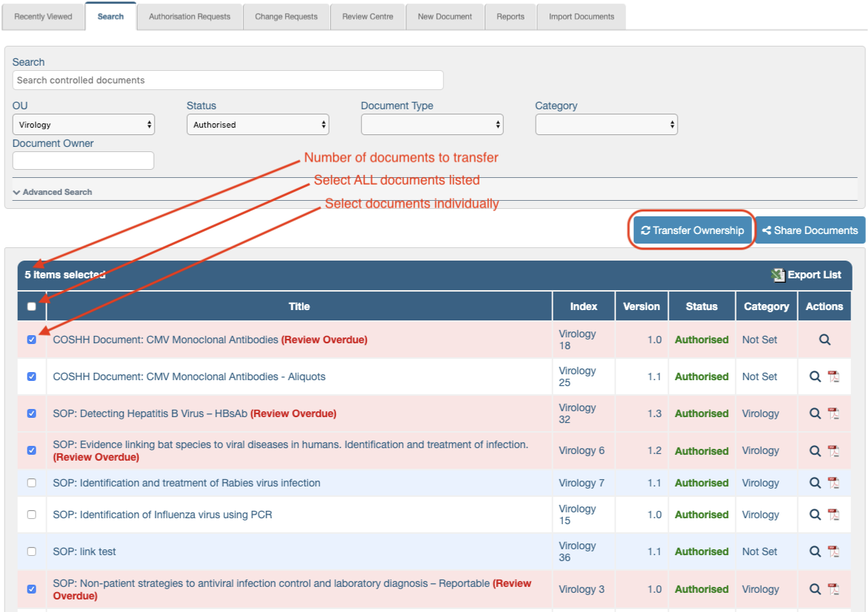The width and height of the screenshot is (868, 612).
Task: Open PDF icon in Virology 6 row
Action: [x=833, y=451]
